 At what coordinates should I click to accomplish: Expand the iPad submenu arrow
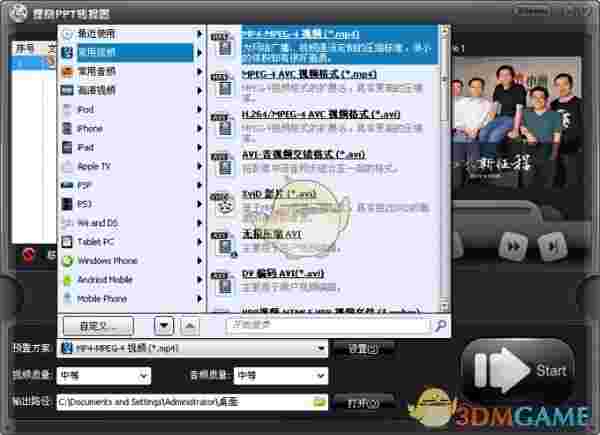click(199, 147)
